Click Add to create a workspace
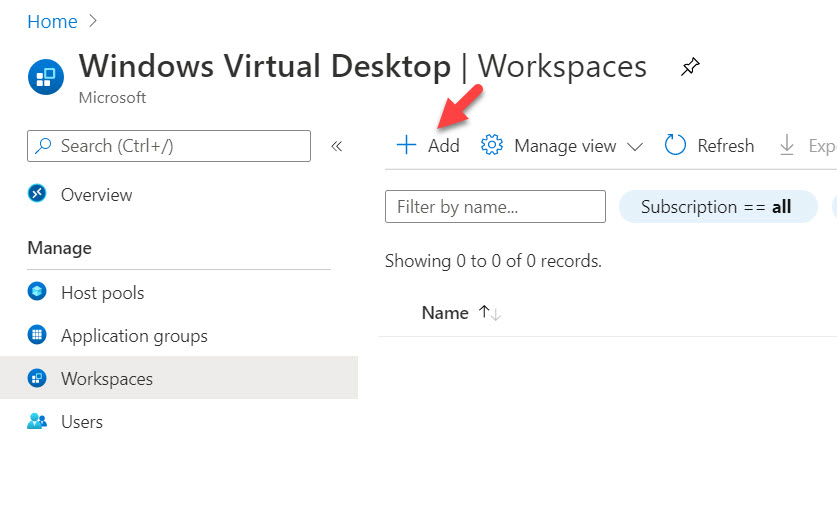This screenshot has width=837, height=518. (428, 145)
